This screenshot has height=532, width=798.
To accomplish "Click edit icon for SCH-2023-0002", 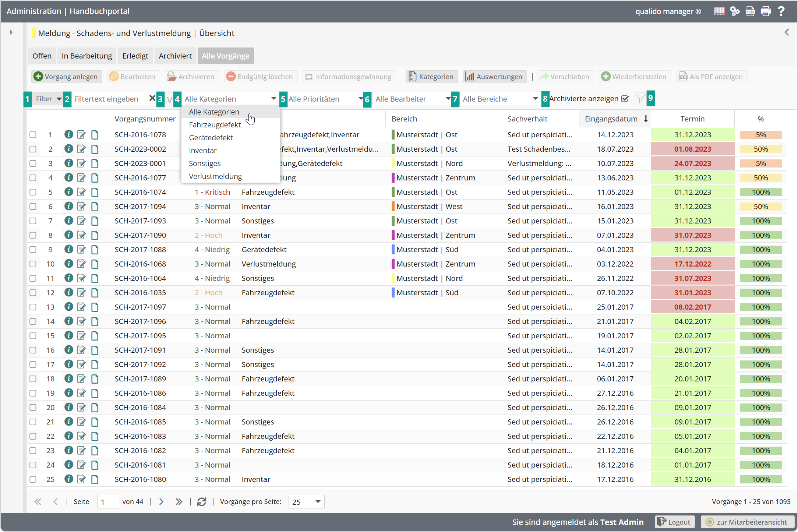I will [x=81, y=149].
